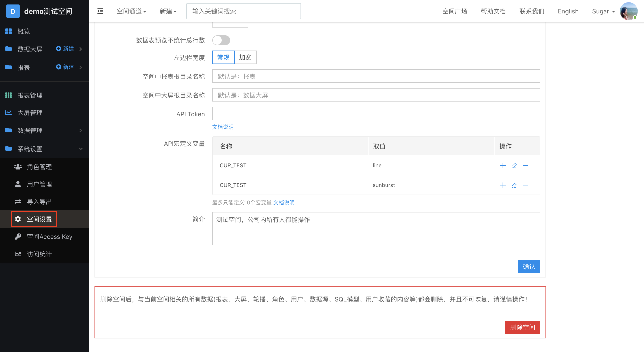
Task: Open 文档说明 link under API Token
Action: 223,127
